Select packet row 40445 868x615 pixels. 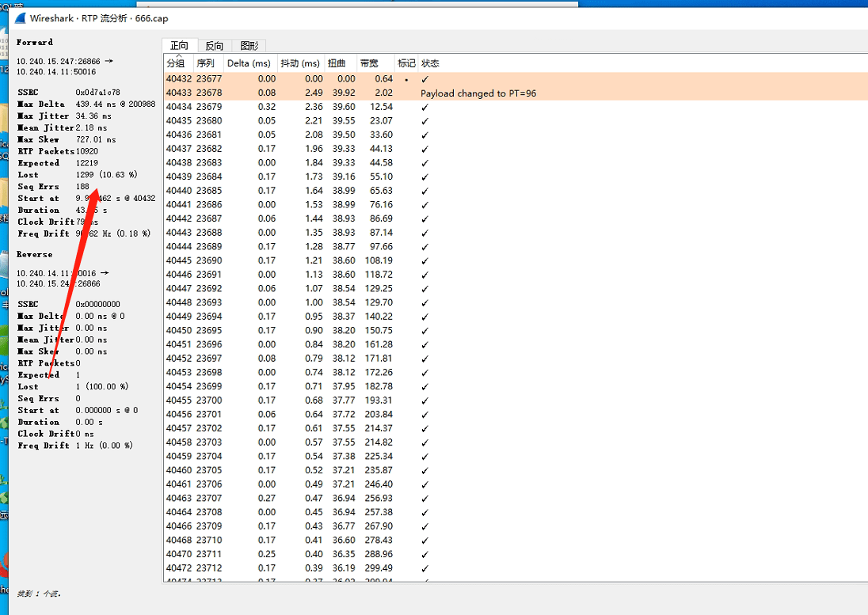click(x=516, y=260)
